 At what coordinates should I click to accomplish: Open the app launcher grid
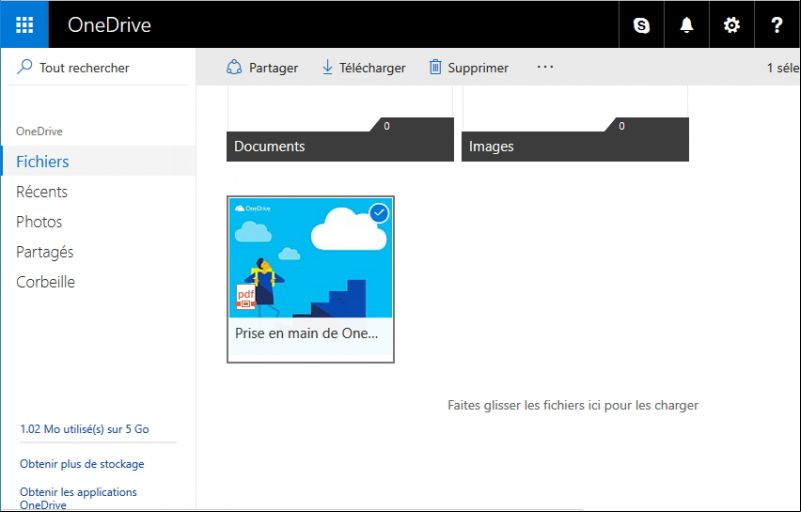25,25
